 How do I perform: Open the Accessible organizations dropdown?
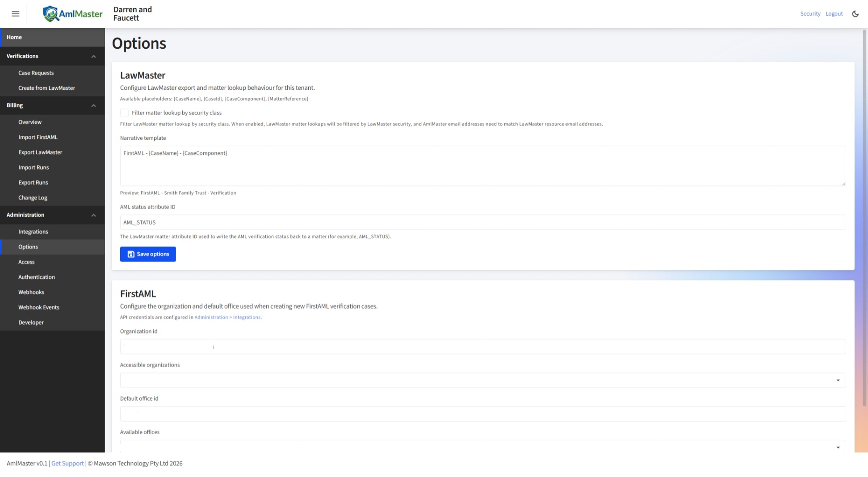(838, 380)
